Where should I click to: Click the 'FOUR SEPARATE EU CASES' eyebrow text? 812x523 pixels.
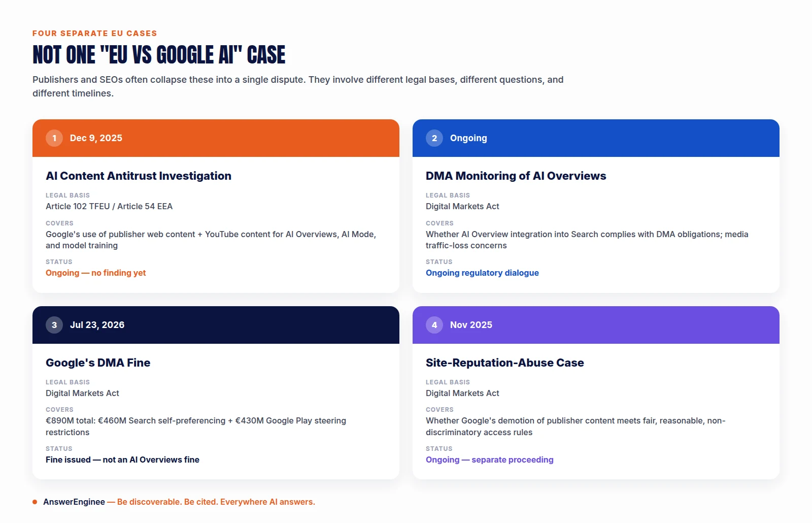click(x=95, y=34)
